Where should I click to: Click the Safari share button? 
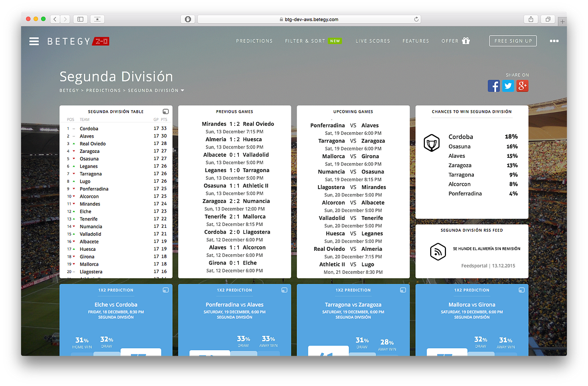[x=531, y=19]
